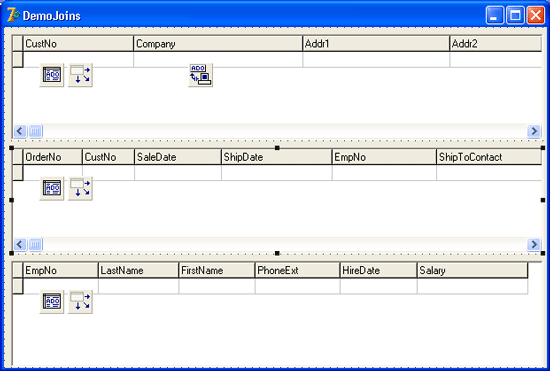Select the ADOConnection component icon
The width and height of the screenshot is (550, 371).
tap(201, 75)
